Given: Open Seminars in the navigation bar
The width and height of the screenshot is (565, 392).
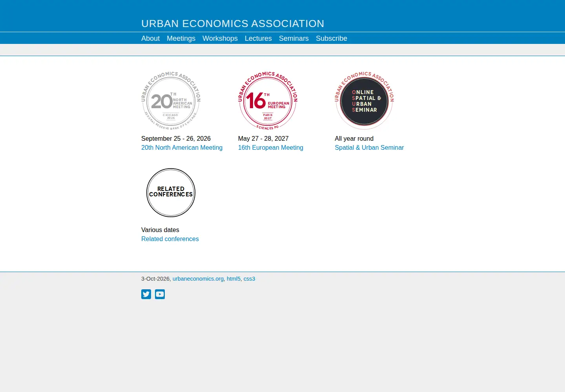Looking at the screenshot, I should click(x=294, y=38).
